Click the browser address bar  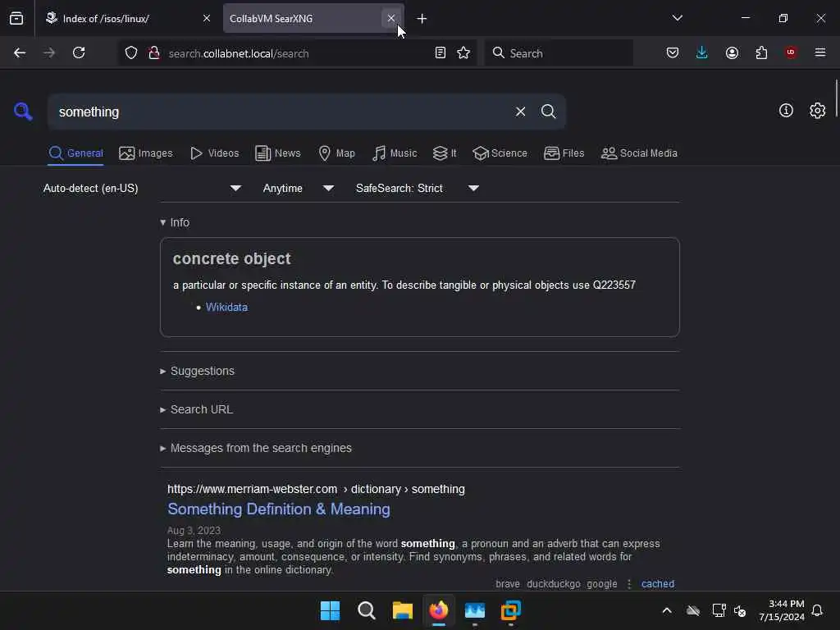pos(298,53)
